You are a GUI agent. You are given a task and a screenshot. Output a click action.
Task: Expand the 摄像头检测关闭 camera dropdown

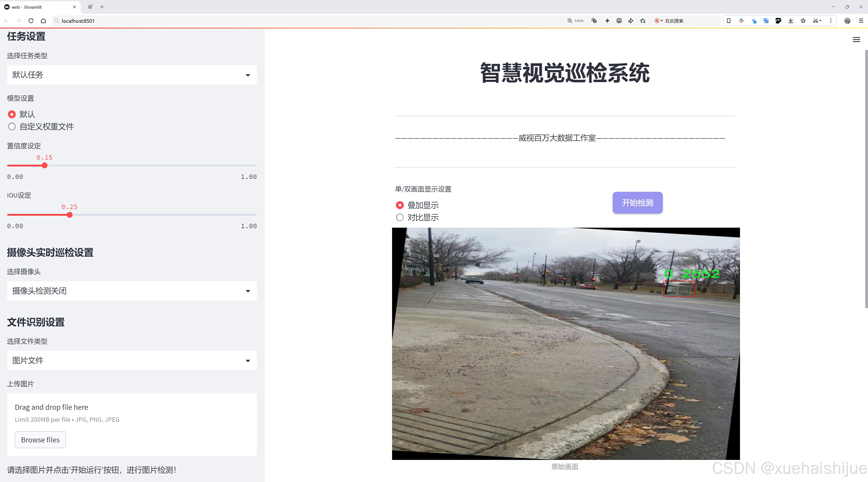click(x=132, y=291)
